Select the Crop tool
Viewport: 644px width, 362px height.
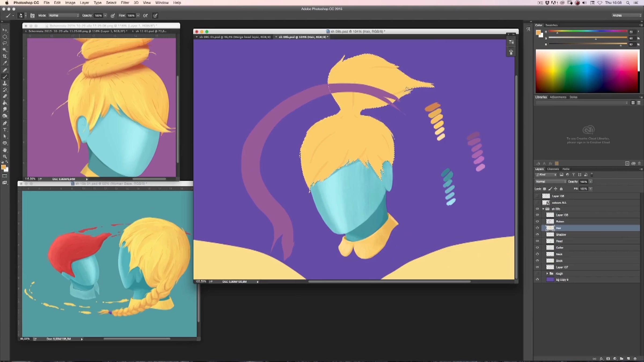[5, 56]
